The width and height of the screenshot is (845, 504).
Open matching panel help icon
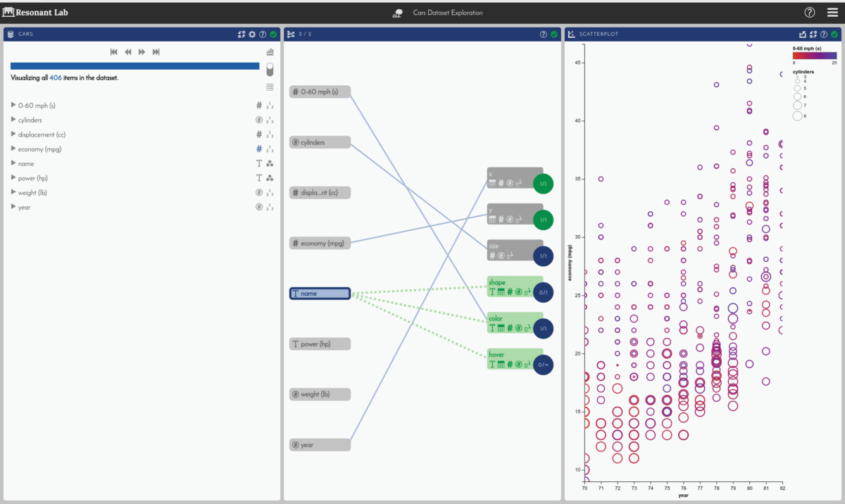pos(544,34)
